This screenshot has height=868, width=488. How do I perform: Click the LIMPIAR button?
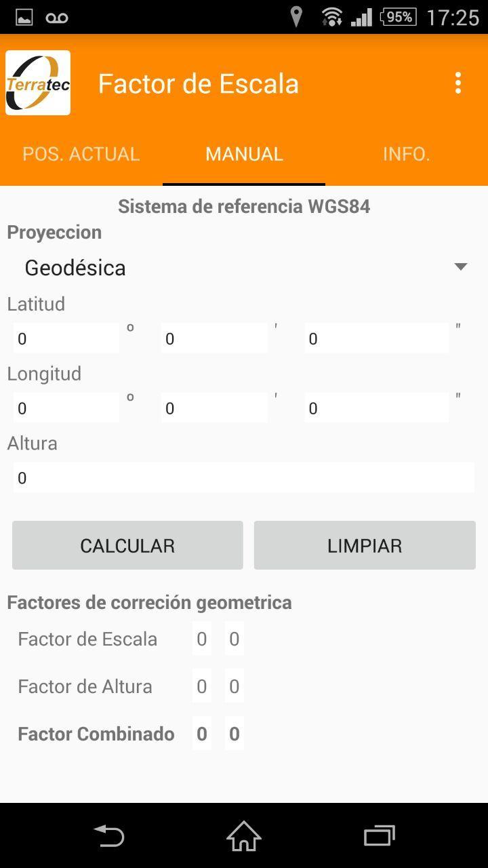(365, 545)
